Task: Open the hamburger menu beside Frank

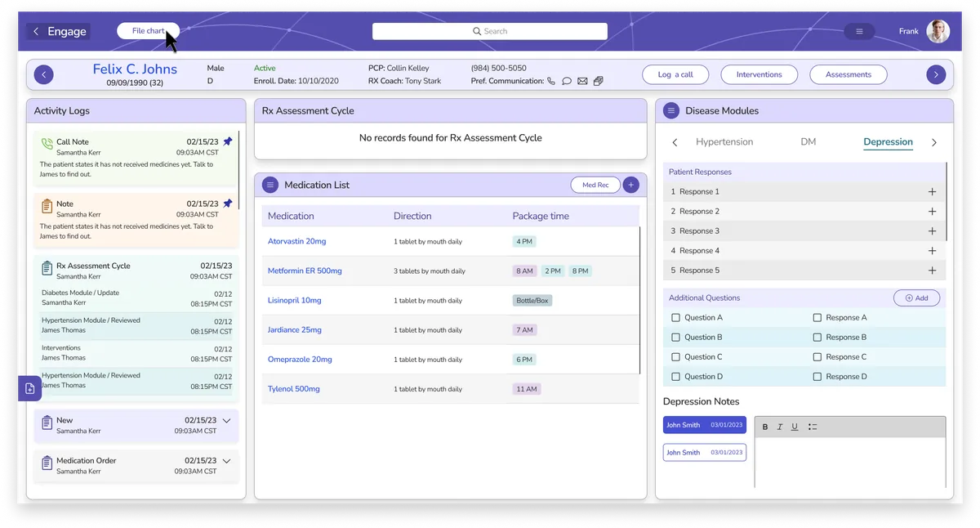Action: (859, 31)
